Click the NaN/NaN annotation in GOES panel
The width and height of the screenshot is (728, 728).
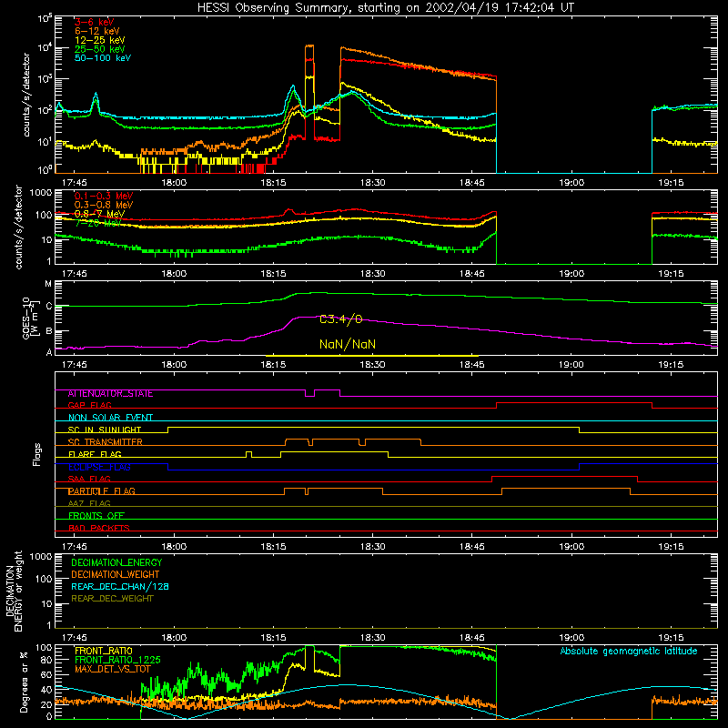[x=348, y=344]
